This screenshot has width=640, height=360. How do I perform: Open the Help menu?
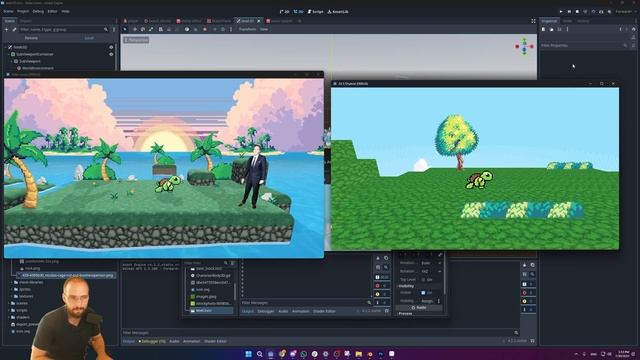point(65,11)
